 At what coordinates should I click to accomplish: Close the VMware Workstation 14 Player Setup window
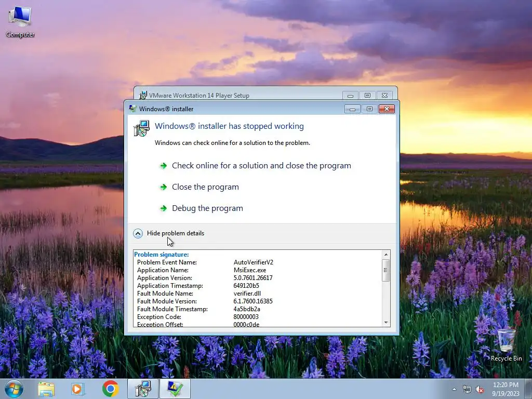pos(384,96)
